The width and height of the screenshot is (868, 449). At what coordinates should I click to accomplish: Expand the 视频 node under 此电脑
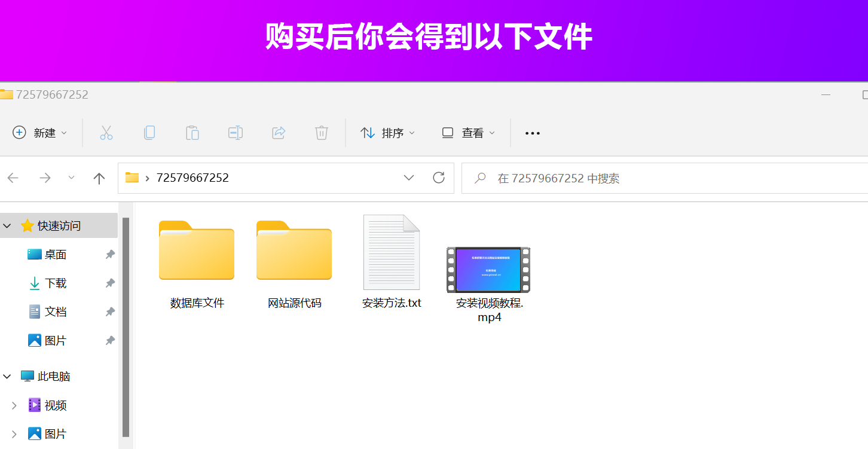point(14,405)
